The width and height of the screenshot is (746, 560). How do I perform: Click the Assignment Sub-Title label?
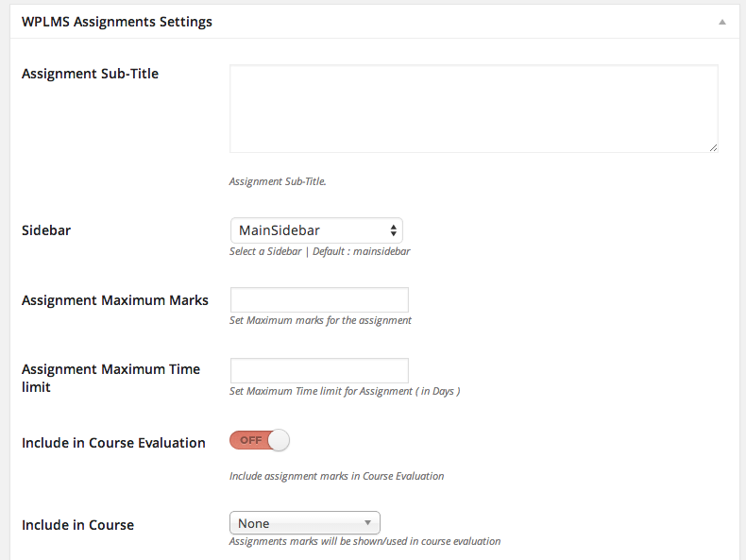90,74
